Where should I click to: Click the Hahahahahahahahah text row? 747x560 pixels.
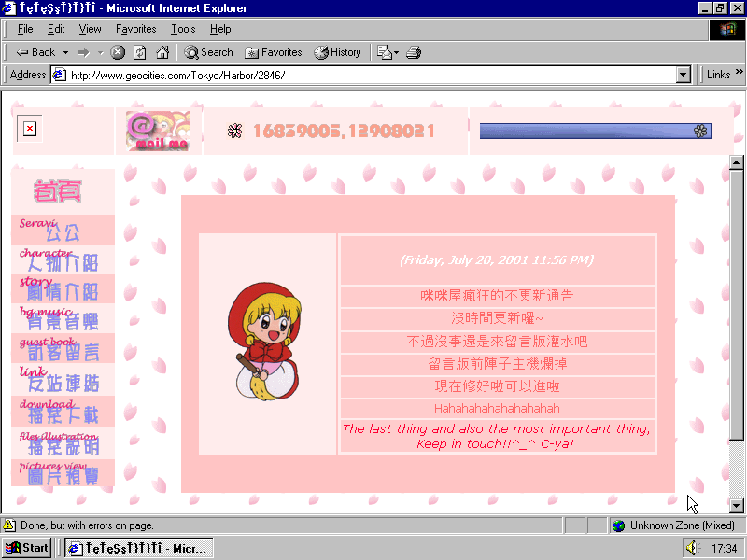pyautogui.click(x=498, y=409)
